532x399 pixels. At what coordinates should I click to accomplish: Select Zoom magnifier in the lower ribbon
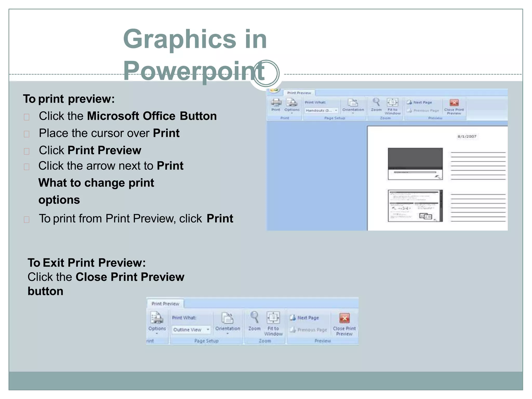[x=254, y=321]
